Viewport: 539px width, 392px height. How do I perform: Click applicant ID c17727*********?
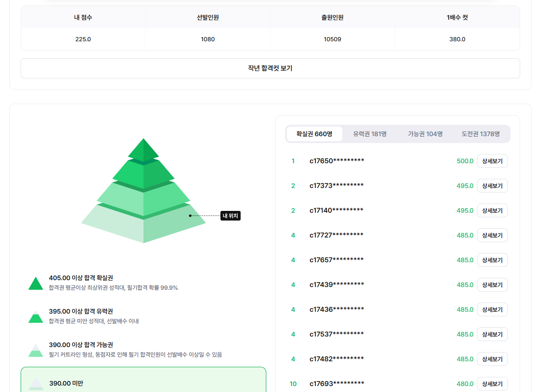336,235
